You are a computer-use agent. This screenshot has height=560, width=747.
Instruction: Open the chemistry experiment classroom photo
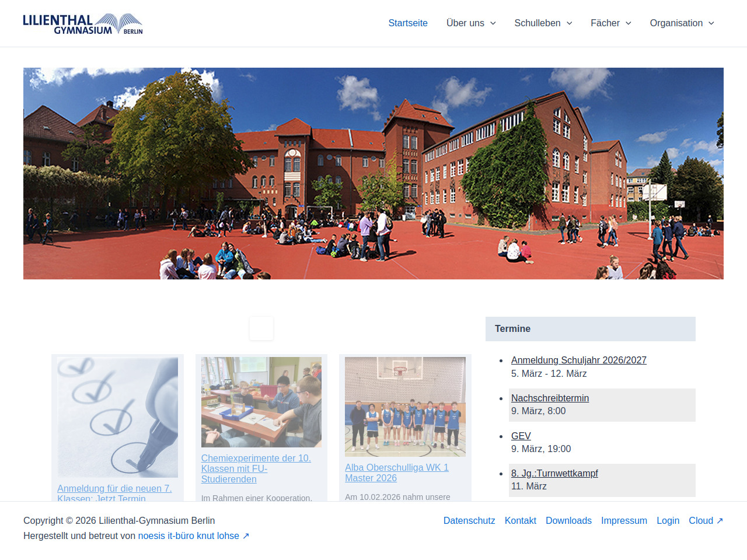point(261,402)
